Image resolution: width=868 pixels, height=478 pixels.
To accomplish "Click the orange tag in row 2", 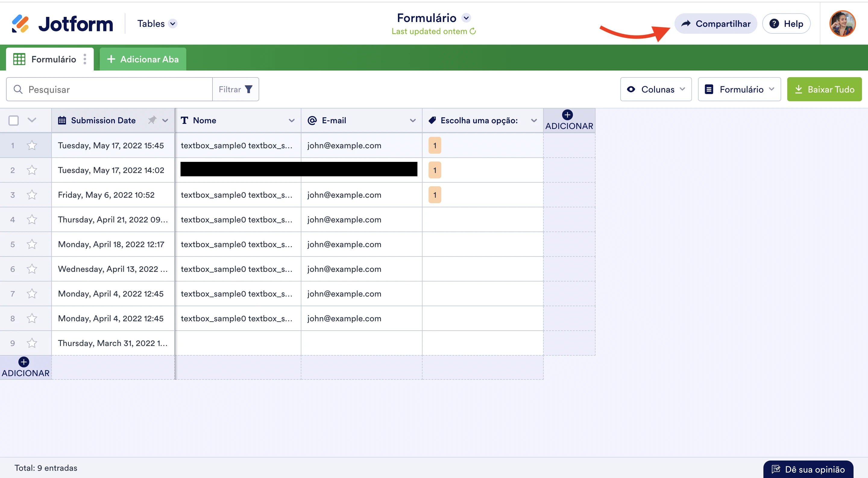I will 435,170.
